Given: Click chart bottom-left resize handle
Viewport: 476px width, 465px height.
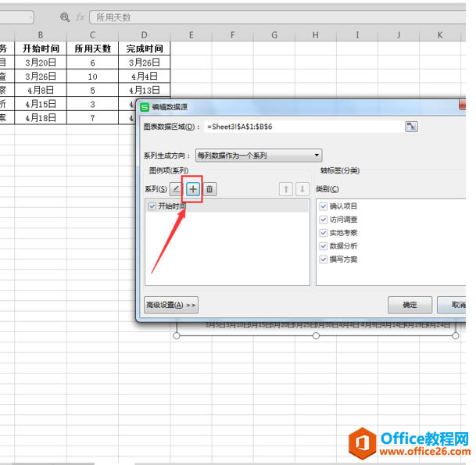Looking at the screenshot, I should coord(177,336).
